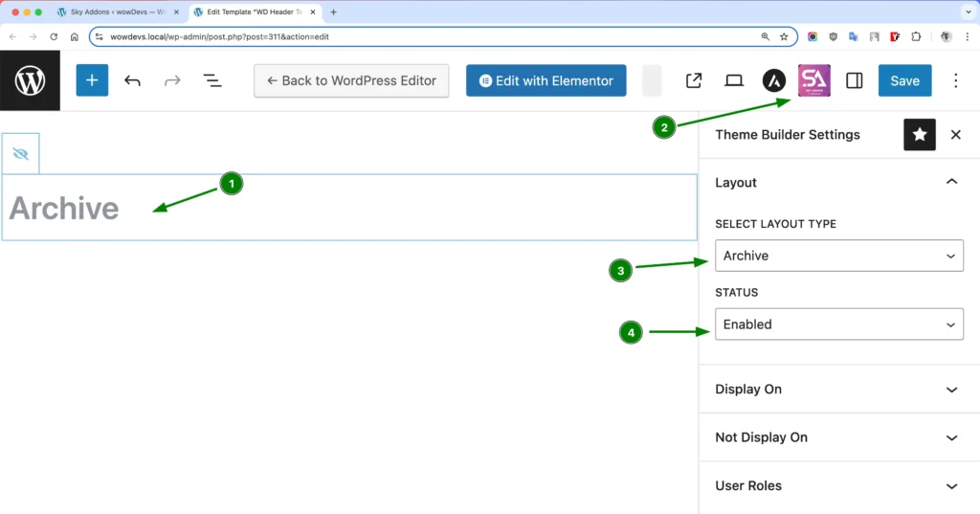Open the grey extension icon beside translate

pos(875,37)
